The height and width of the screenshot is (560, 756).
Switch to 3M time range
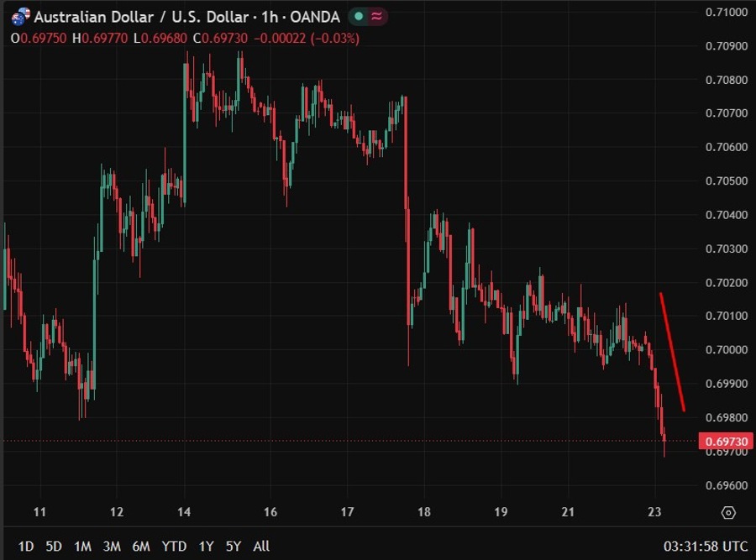(112, 546)
